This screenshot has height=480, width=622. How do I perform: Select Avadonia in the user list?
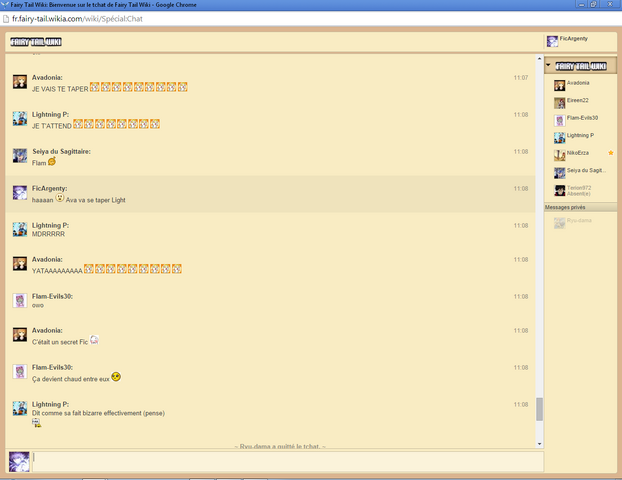pos(578,83)
